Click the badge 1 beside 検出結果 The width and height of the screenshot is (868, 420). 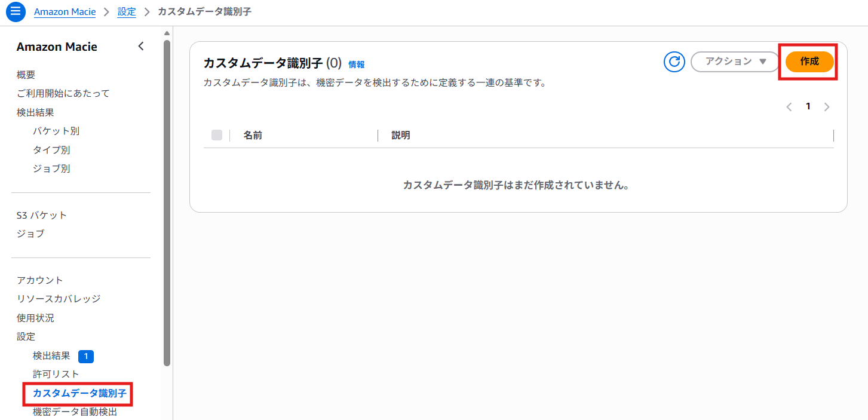(x=86, y=357)
